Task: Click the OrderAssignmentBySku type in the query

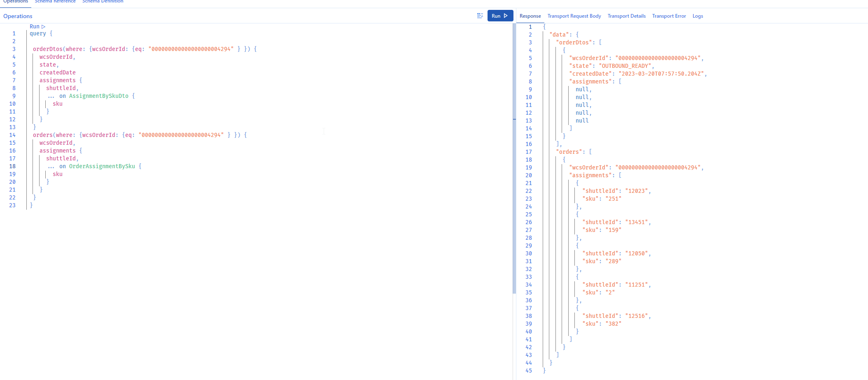Action: click(x=103, y=166)
